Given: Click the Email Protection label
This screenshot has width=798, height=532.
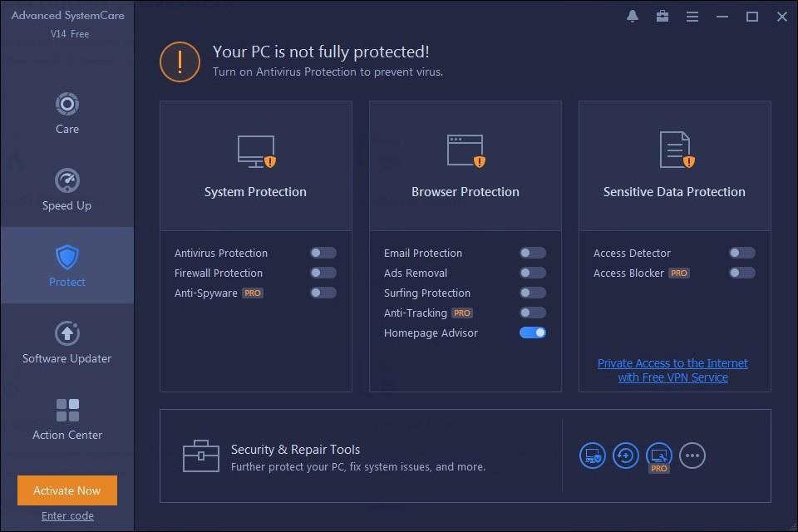Looking at the screenshot, I should 423,253.
